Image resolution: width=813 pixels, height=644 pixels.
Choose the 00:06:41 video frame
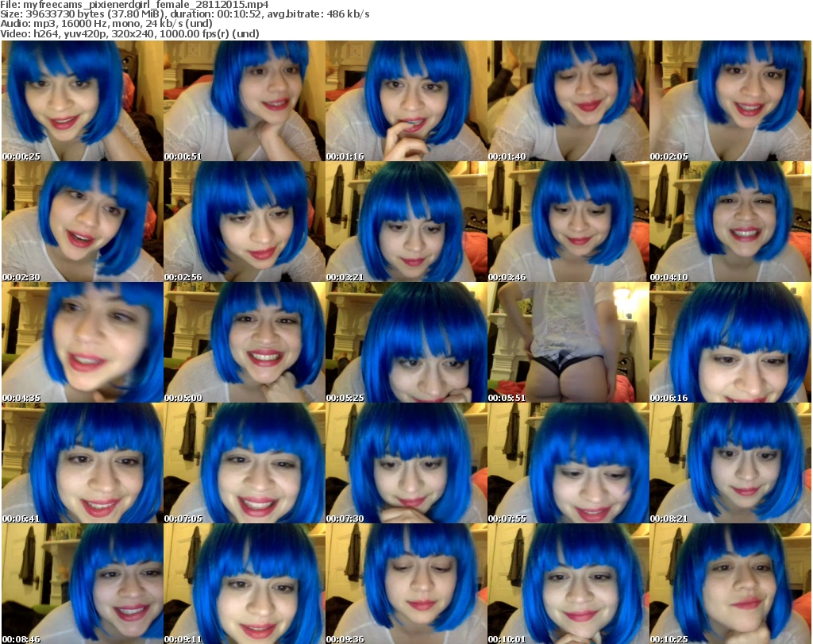83,463
